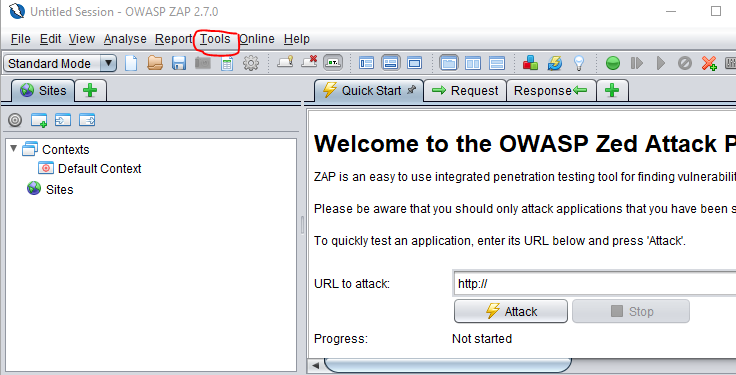Click the green plus tab after Response
This screenshot has width=736, height=375.
[612, 91]
